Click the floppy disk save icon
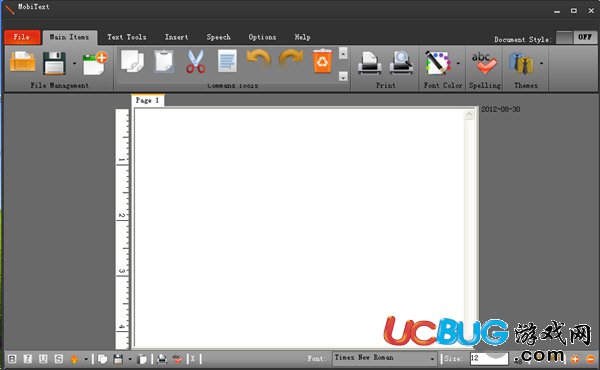This screenshot has width=600, height=370. (55, 63)
